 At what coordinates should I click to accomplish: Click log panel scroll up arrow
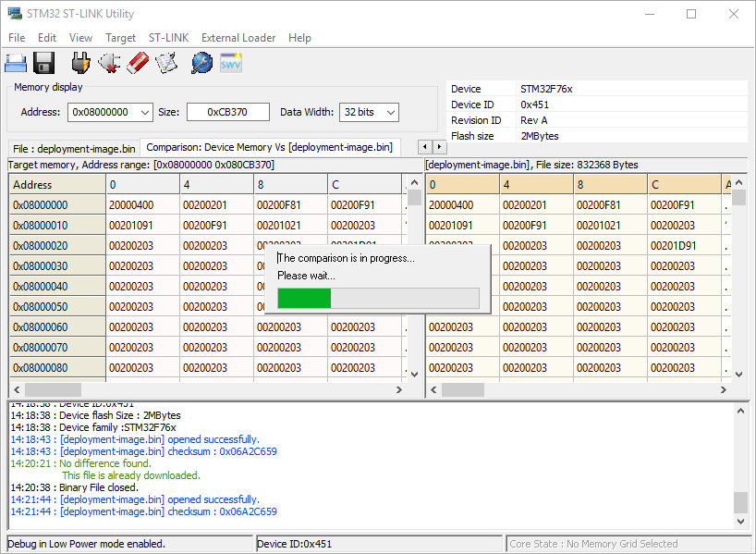tap(740, 412)
